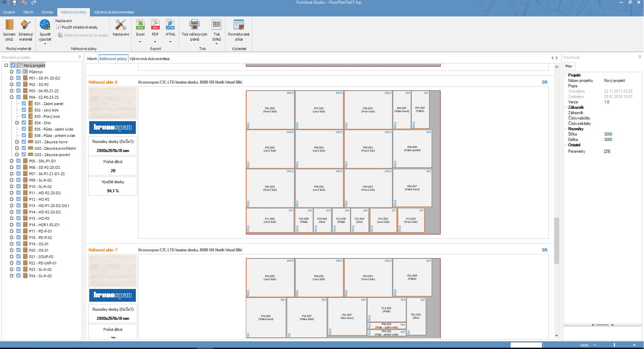Uncheck P01 - SD-P1-Z0-D2 checkbox
The image size is (644, 349).
tap(18, 78)
